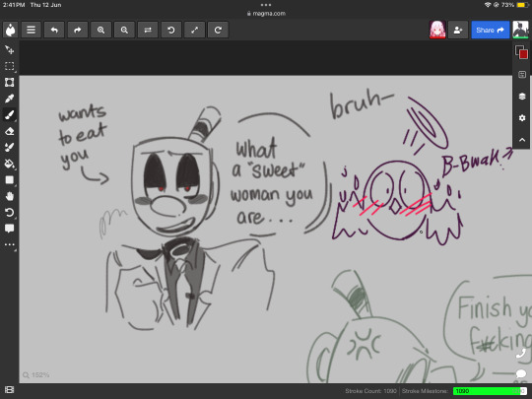
Task: Tap the Wi-Fi status icon
Action: [488, 5]
